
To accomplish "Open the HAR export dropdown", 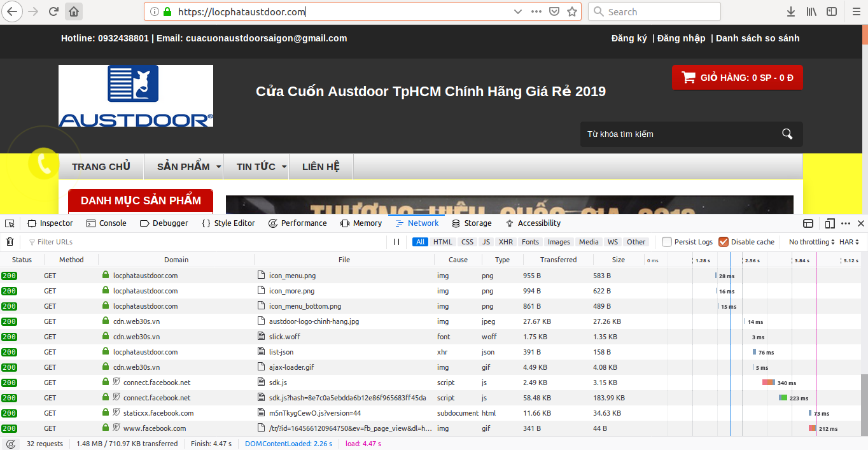I will tap(849, 242).
